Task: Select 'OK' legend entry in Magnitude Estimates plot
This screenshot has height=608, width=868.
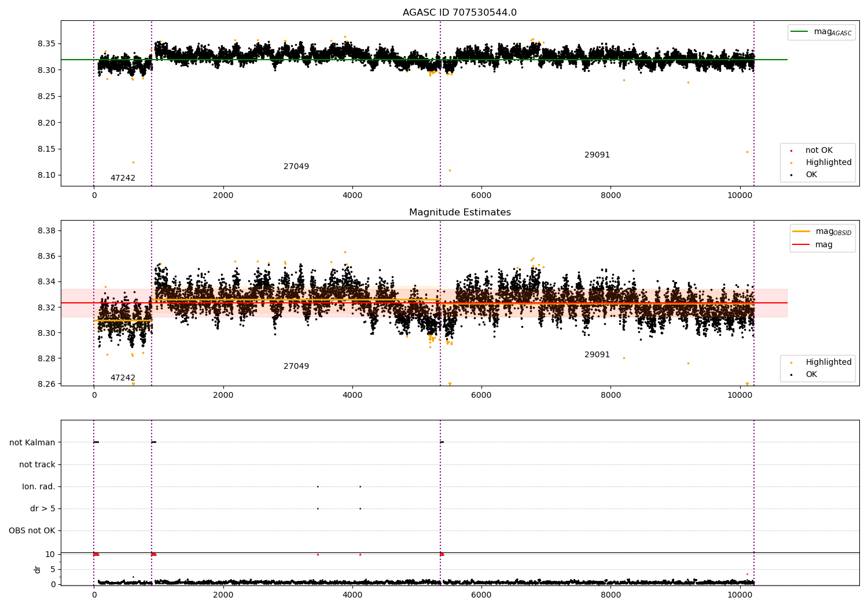Action: click(811, 375)
